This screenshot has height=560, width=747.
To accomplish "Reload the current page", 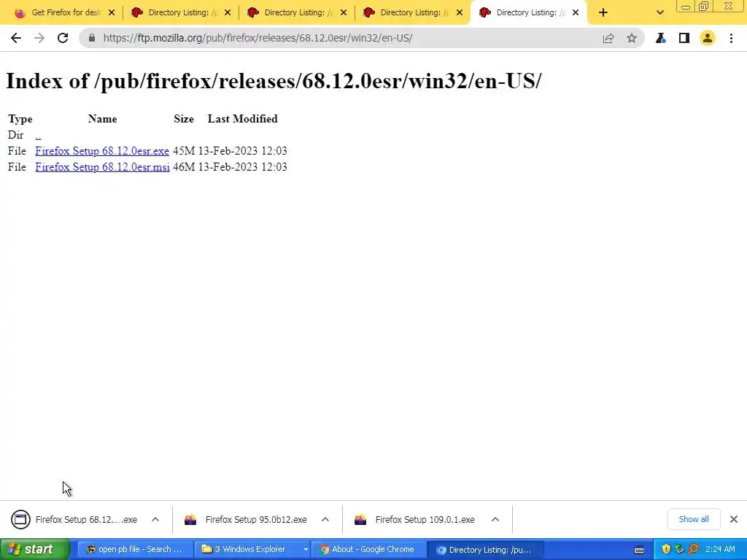I will pos(63,38).
